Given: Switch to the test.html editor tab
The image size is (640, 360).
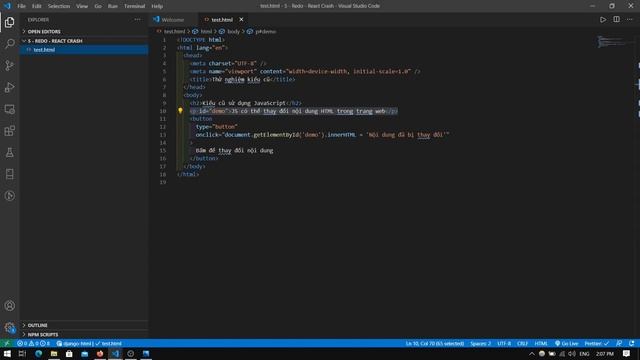Looking at the screenshot, I should pos(222,20).
